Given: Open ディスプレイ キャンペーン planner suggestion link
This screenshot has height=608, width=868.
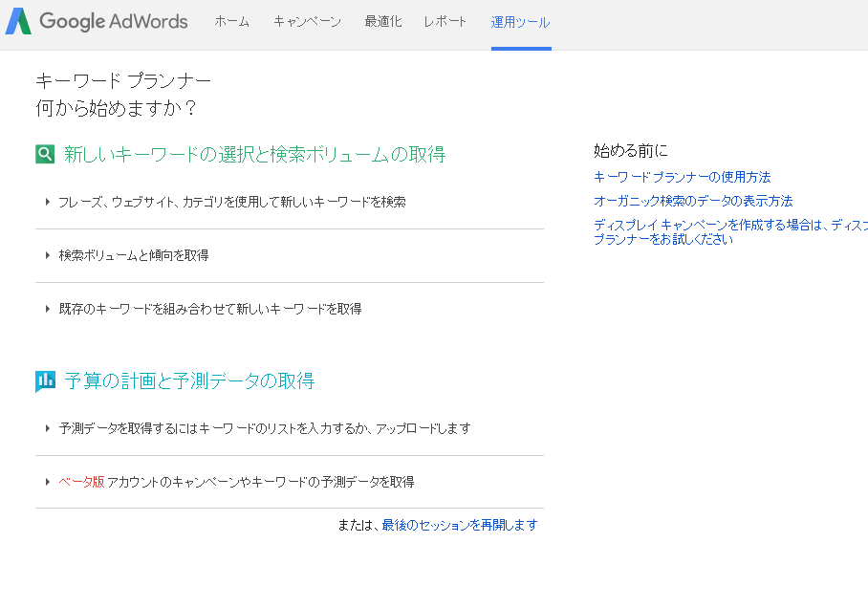Looking at the screenshot, I should (x=730, y=232).
